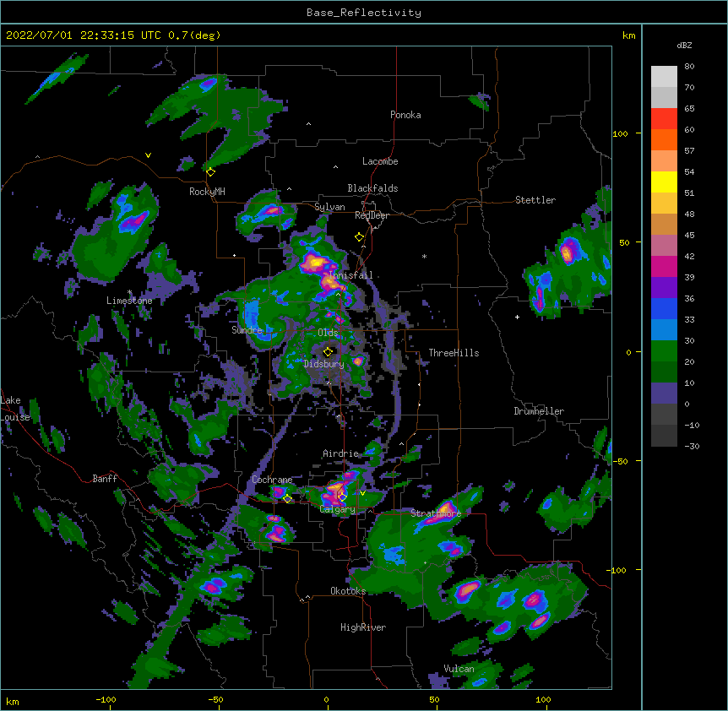728x711 pixels.
Task: Click the yellow diamond marker south of RedDeer
Action: coord(359,237)
